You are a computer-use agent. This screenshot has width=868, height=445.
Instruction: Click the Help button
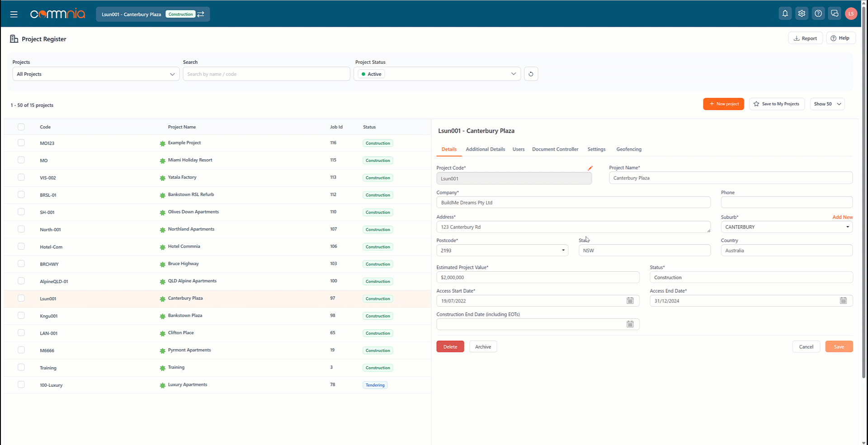tap(840, 38)
